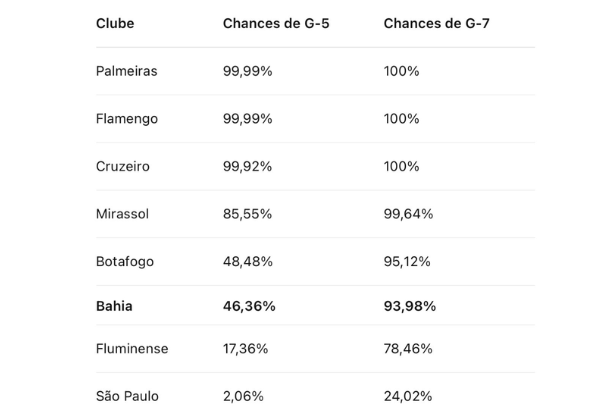Select the bold Bahia club name
Screen dimensions: 600x420
point(114,306)
